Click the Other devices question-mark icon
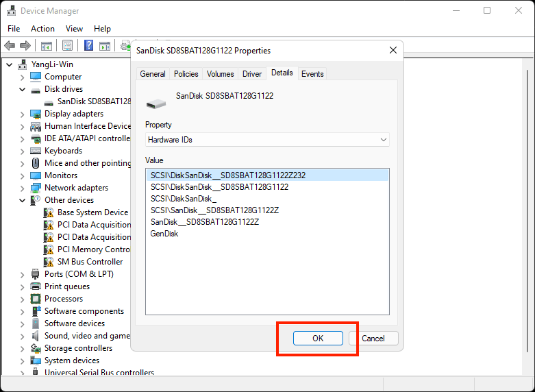This screenshot has width=535, height=392. point(36,200)
